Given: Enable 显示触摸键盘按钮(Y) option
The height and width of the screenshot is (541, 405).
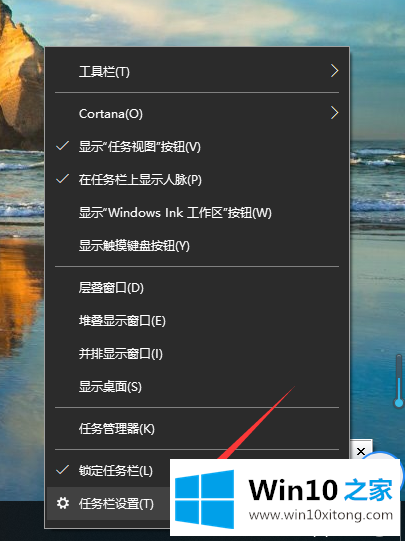Looking at the screenshot, I should [197, 246].
